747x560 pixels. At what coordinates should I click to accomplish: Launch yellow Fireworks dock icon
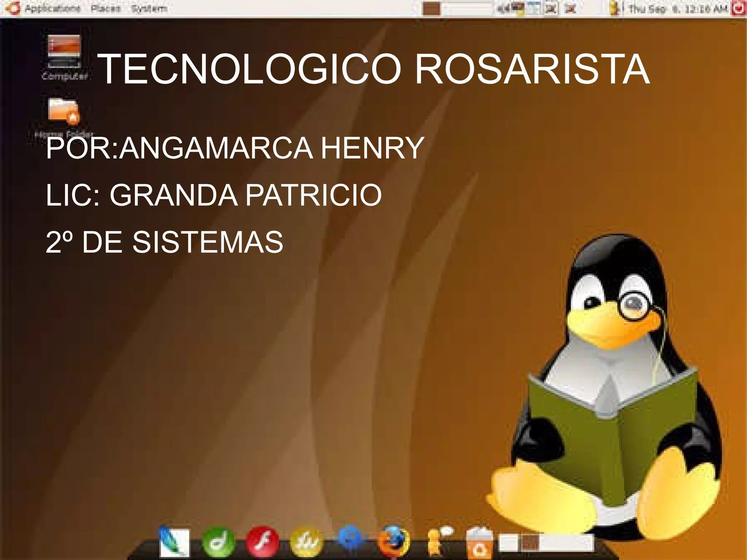[306, 542]
